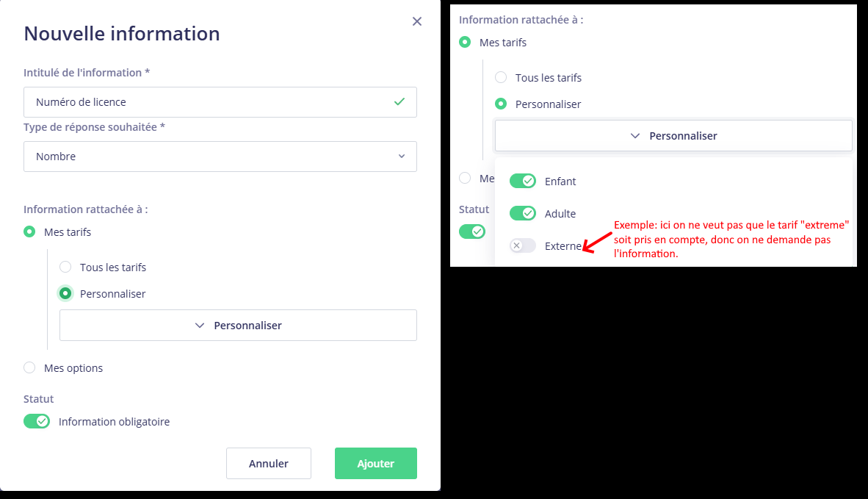Disable the Enfant tarif toggle
This screenshot has width=868, height=499.
point(523,181)
